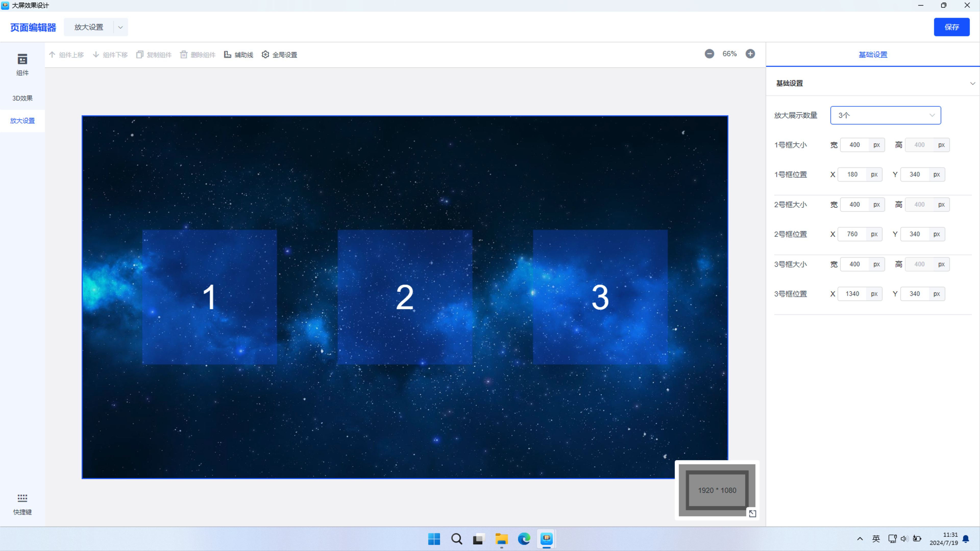Click the zoom out minus icon

(x=709, y=54)
